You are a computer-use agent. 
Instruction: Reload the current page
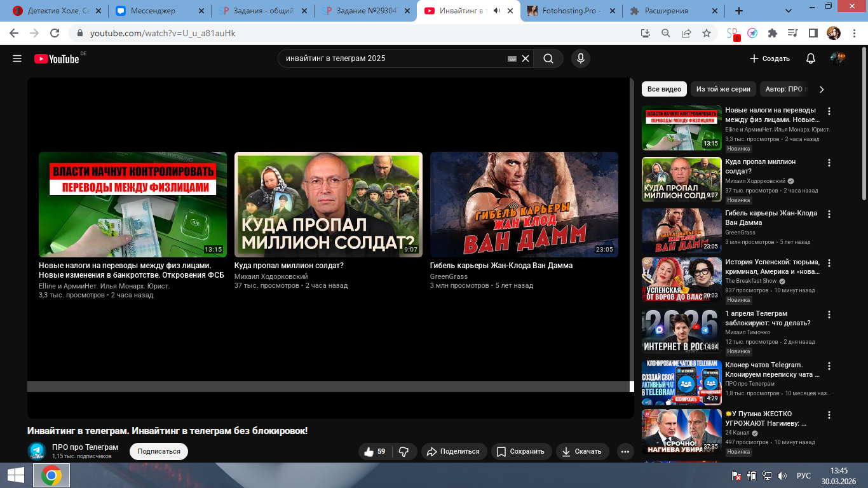[x=55, y=33]
